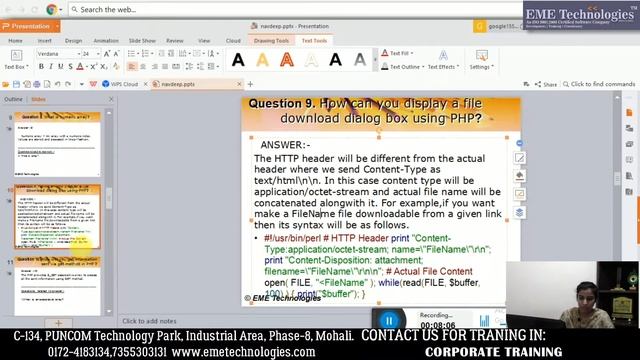Screen dimensions: 640x360
Task: Align text left
Action: click(132, 67)
